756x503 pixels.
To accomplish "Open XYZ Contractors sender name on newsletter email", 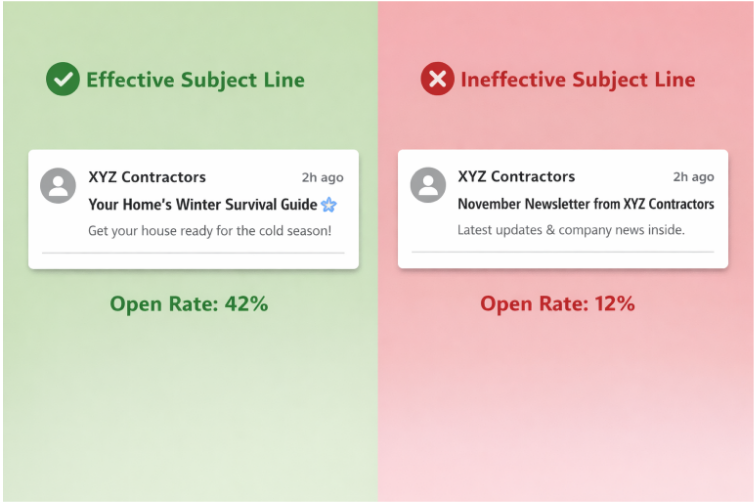I will 516,177.
